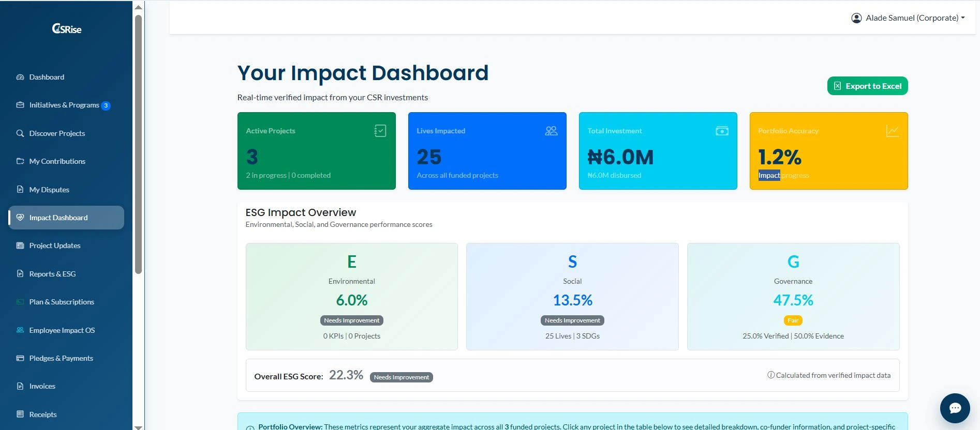Click the Initiatives & Programs briefcase icon
This screenshot has height=430, width=980.
[20, 105]
